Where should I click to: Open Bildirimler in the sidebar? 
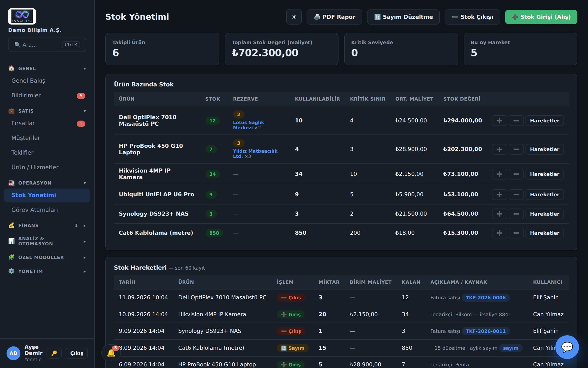point(47,95)
